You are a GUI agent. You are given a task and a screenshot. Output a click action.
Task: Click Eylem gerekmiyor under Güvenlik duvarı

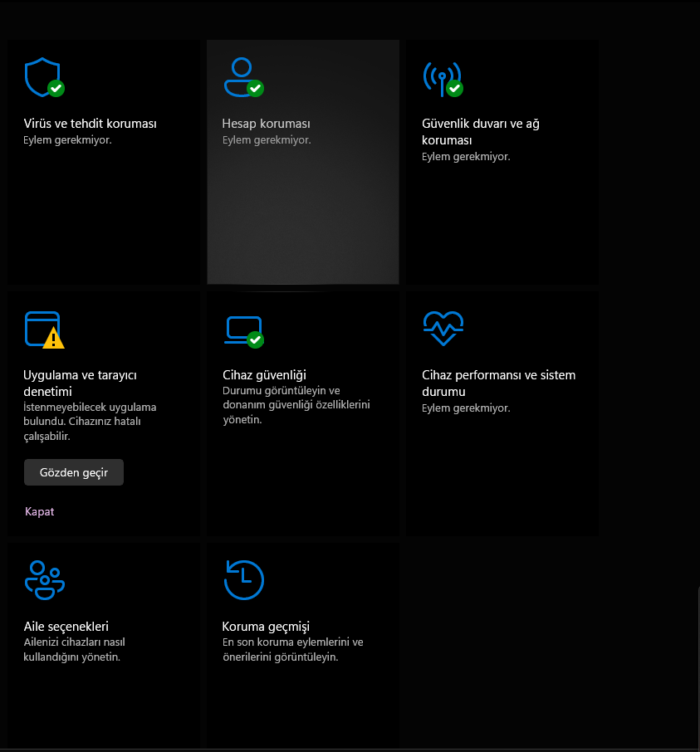(x=466, y=156)
